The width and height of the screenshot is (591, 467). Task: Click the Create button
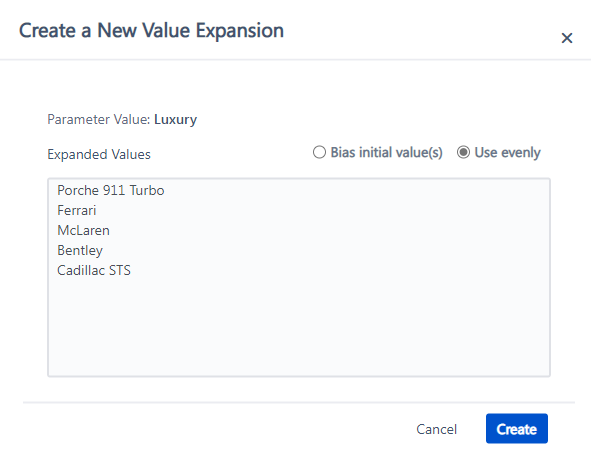pyautogui.click(x=517, y=429)
